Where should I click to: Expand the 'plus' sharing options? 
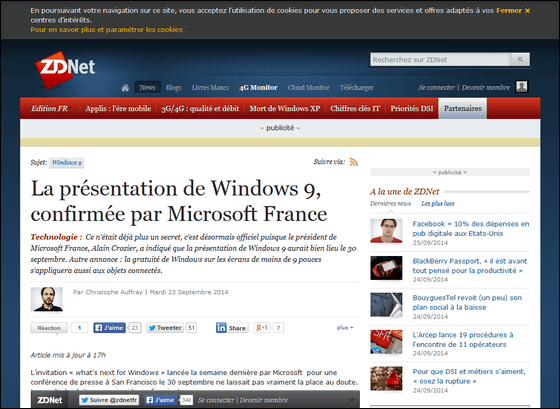click(345, 328)
